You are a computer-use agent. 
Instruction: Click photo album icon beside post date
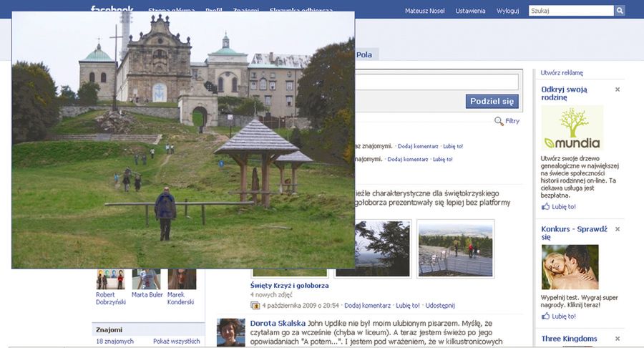click(255, 305)
